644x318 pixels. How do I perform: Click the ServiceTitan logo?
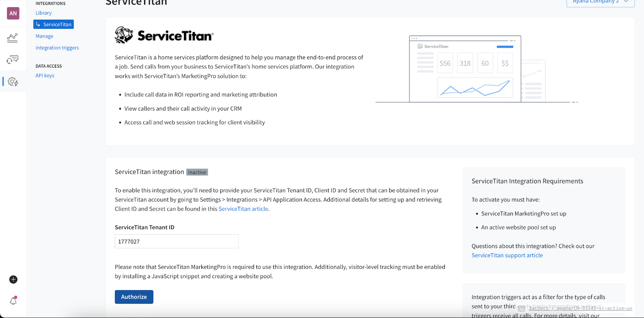coord(164,35)
